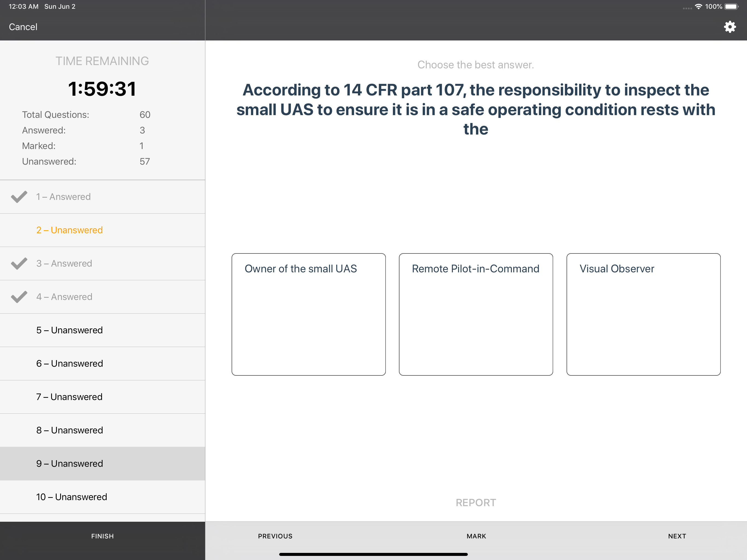Tap the battery indicator icon
The image size is (747, 560).
coord(731,6)
